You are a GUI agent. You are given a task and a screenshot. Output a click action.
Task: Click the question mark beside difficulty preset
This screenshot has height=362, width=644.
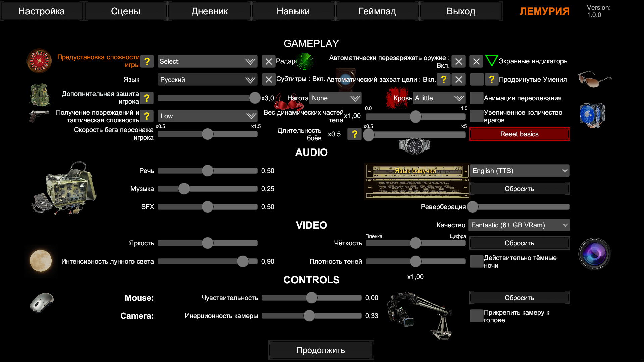(147, 61)
